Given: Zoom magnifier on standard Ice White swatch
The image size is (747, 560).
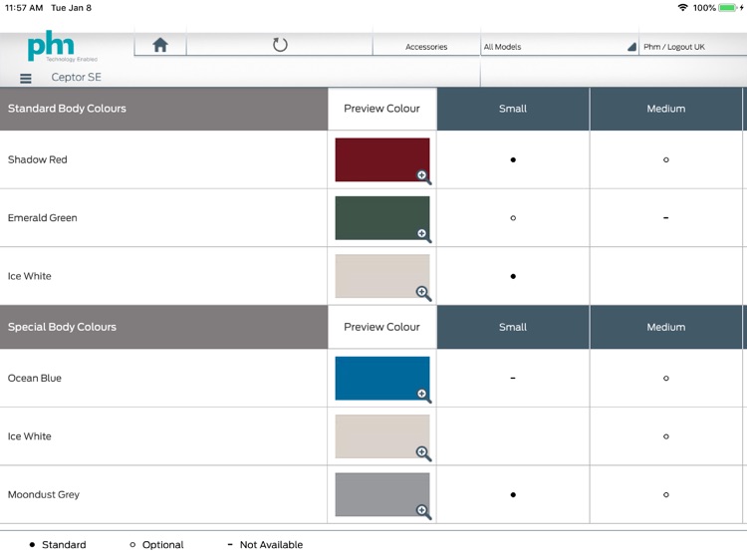Looking at the screenshot, I should (x=423, y=293).
